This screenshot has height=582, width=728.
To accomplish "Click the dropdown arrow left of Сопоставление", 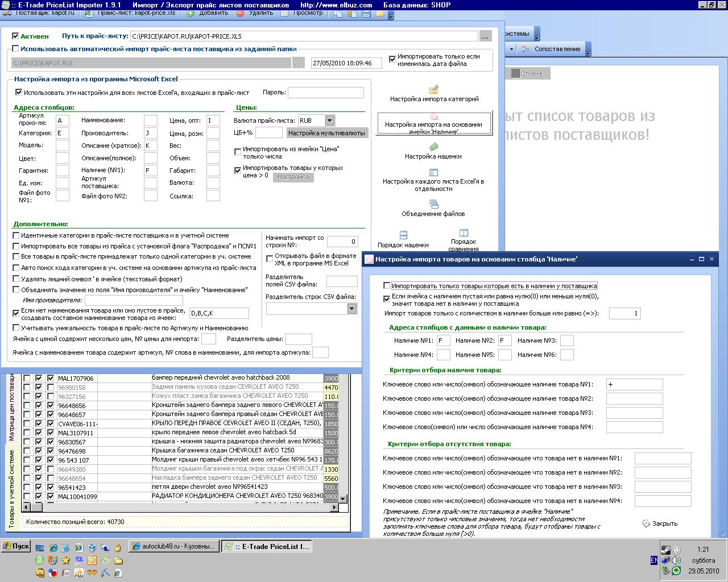I will pyautogui.click(x=511, y=49).
